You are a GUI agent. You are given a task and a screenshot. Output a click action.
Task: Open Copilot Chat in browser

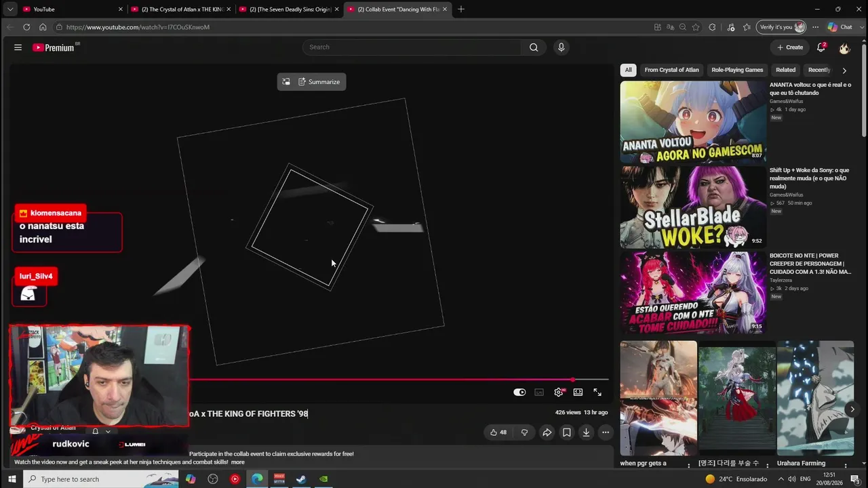tap(840, 27)
